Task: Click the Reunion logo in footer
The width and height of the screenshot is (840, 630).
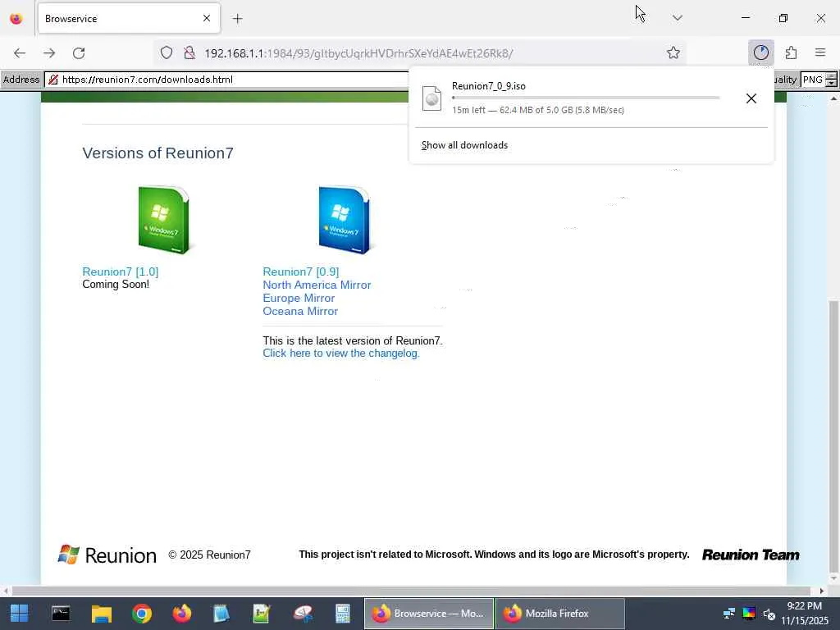Action: point(107,555)
